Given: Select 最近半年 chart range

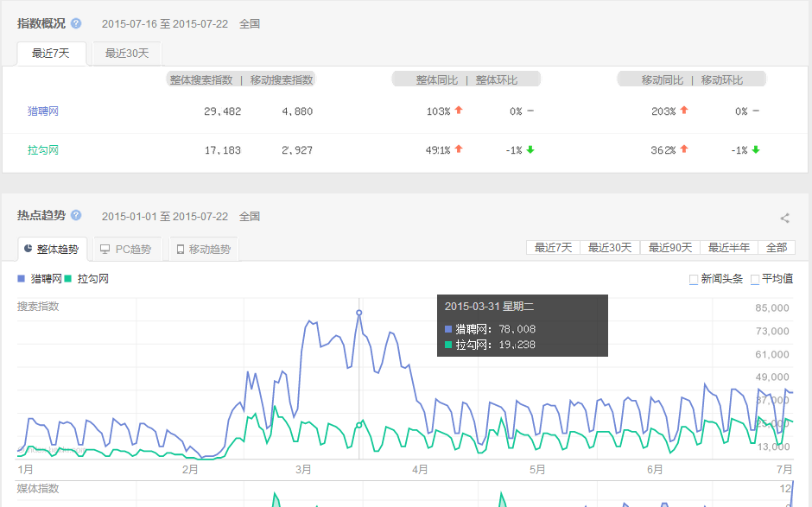Looking at the screenshot, I should (x=728, y=248).
